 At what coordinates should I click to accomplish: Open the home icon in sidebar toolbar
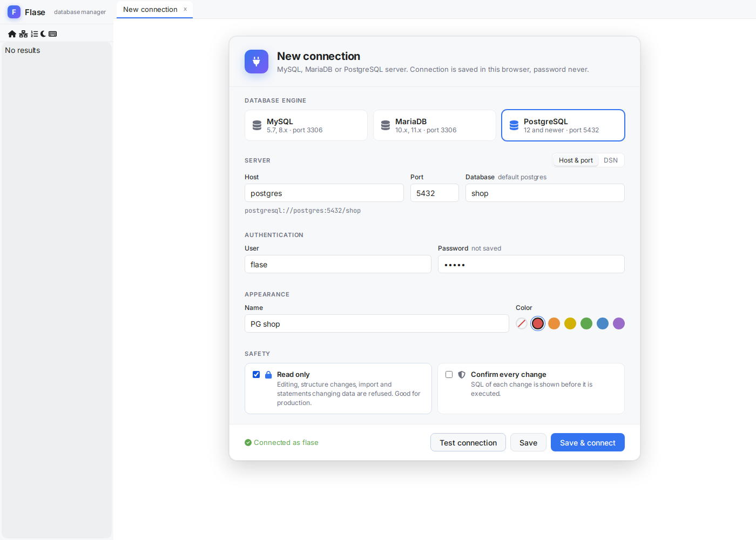point(12,33)
